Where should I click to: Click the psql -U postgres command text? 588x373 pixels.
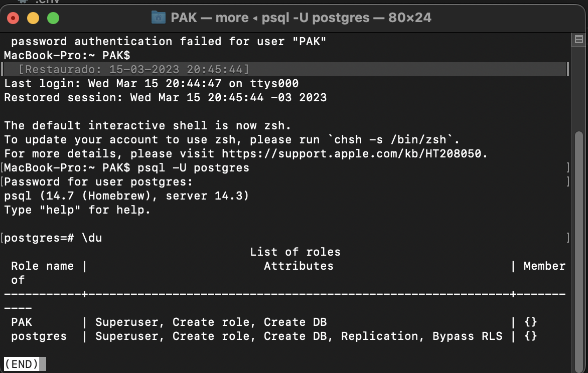point(195,167)
